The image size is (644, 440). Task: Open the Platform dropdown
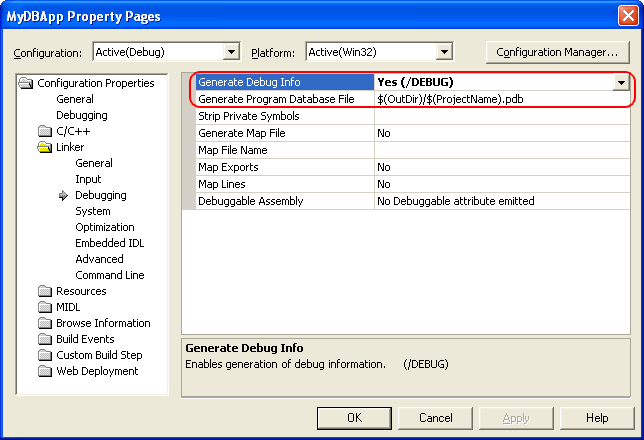tap(444, 52)
